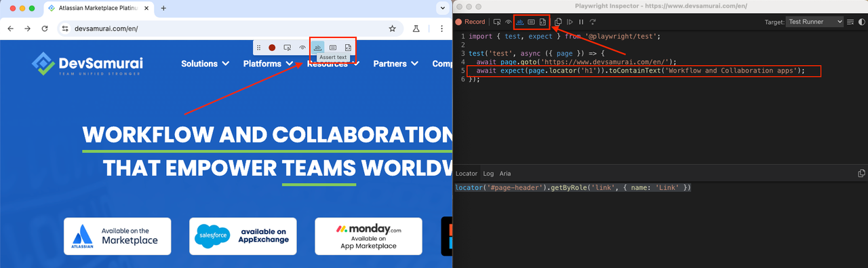Click Assert snapshot on browser overlay toolbar
868x268 pixels.
[x=348, y=47]
